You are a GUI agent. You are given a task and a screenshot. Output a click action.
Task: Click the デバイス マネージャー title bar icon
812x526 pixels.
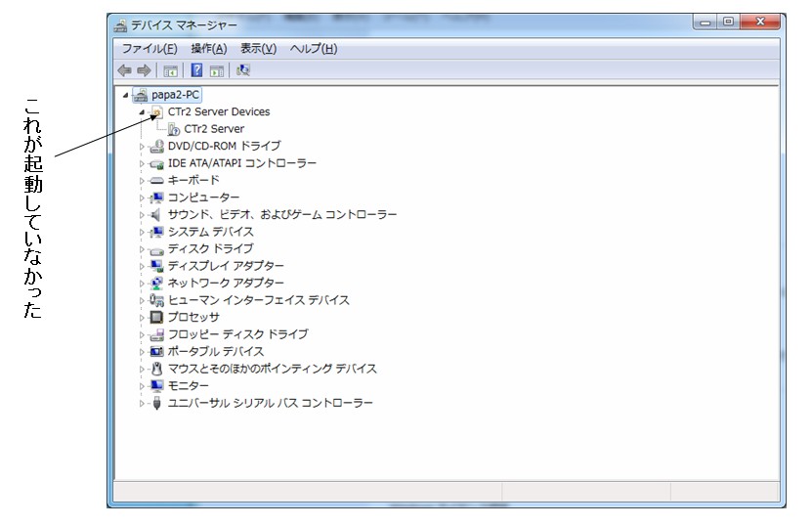coord(120,25)
